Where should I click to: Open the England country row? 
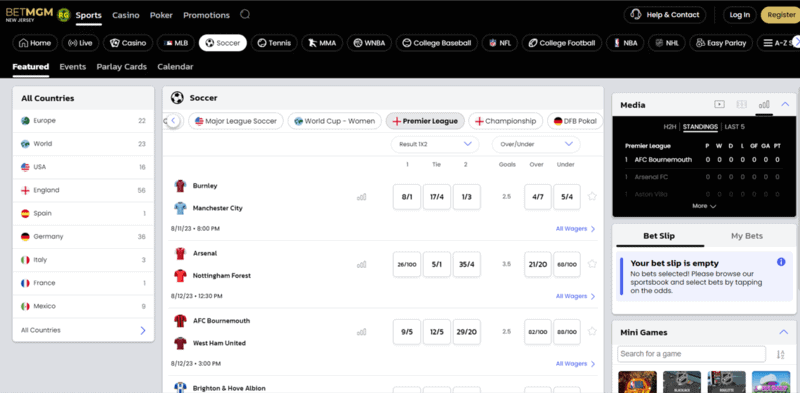[83, 190]
